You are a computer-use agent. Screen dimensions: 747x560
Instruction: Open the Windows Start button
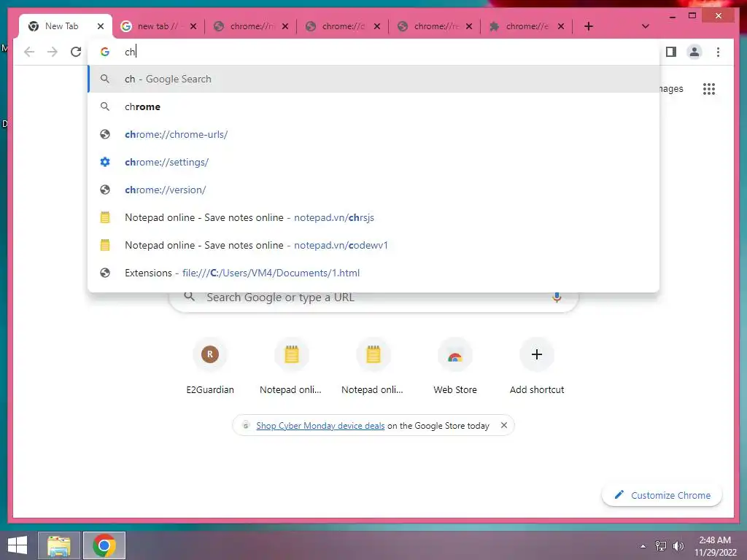point(18,545)
